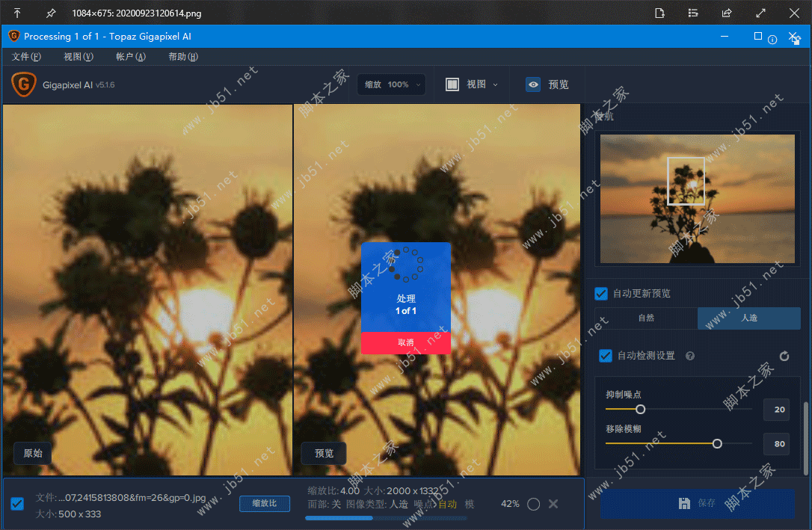This screenshot has width=812, height=530.
Task: Click the circular reset arrow icon
Action: (784, 356)
